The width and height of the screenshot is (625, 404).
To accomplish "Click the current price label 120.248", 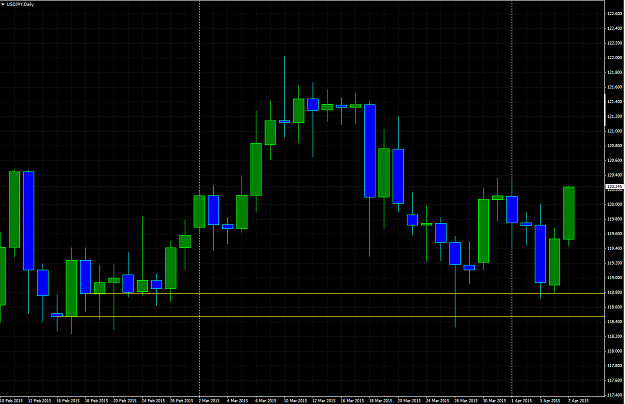I will click(x=614, y=186).
